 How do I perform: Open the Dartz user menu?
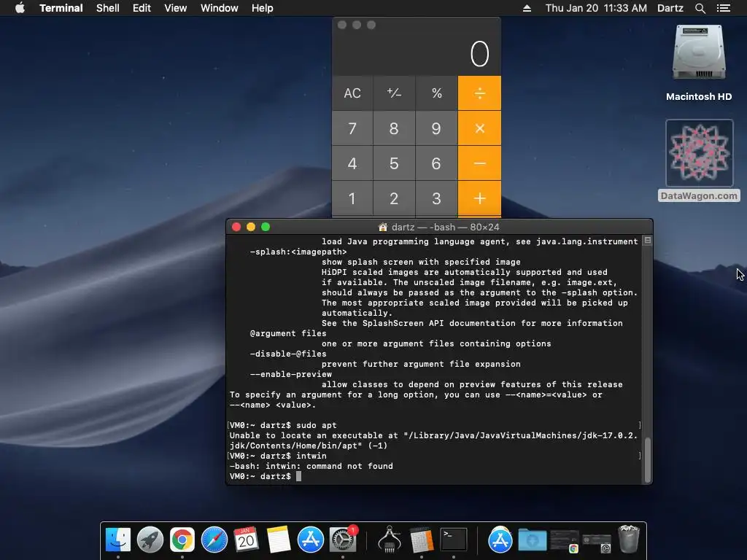click(x=670, y=8)
